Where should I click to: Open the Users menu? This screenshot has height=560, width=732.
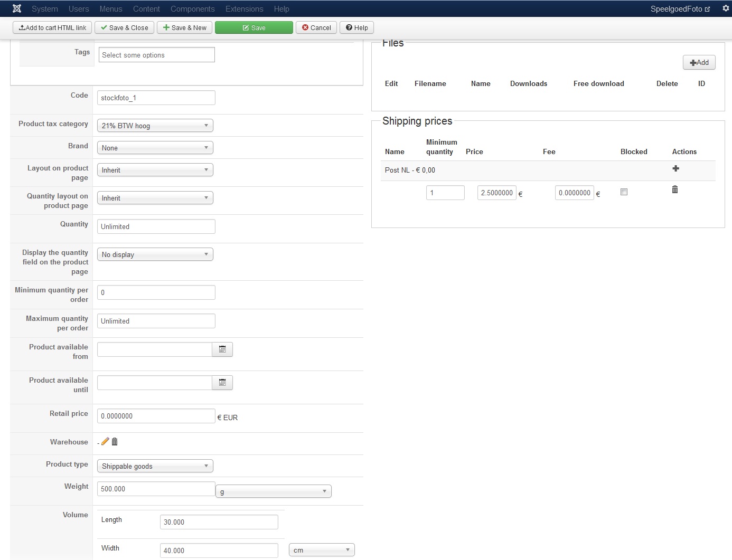(79, 8)
